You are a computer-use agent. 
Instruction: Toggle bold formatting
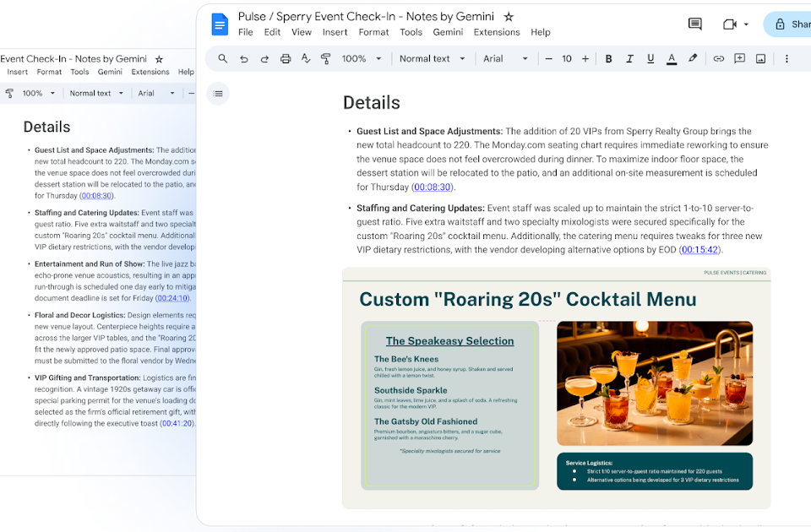click(x=609, y=59)
